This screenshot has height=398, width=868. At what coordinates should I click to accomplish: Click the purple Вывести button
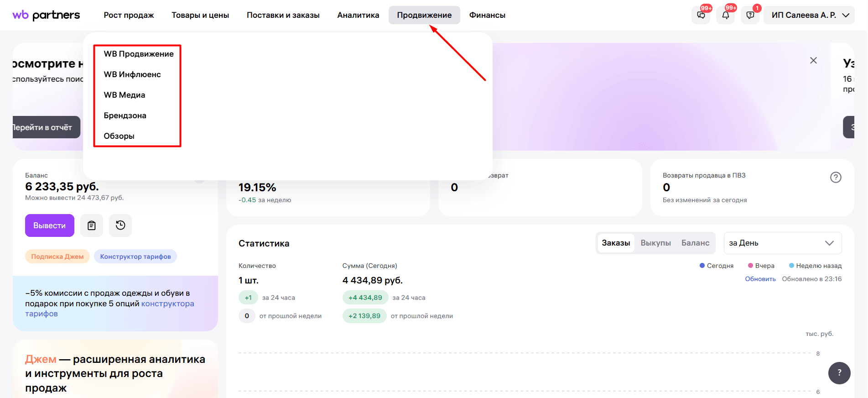[x=50, y=225]
